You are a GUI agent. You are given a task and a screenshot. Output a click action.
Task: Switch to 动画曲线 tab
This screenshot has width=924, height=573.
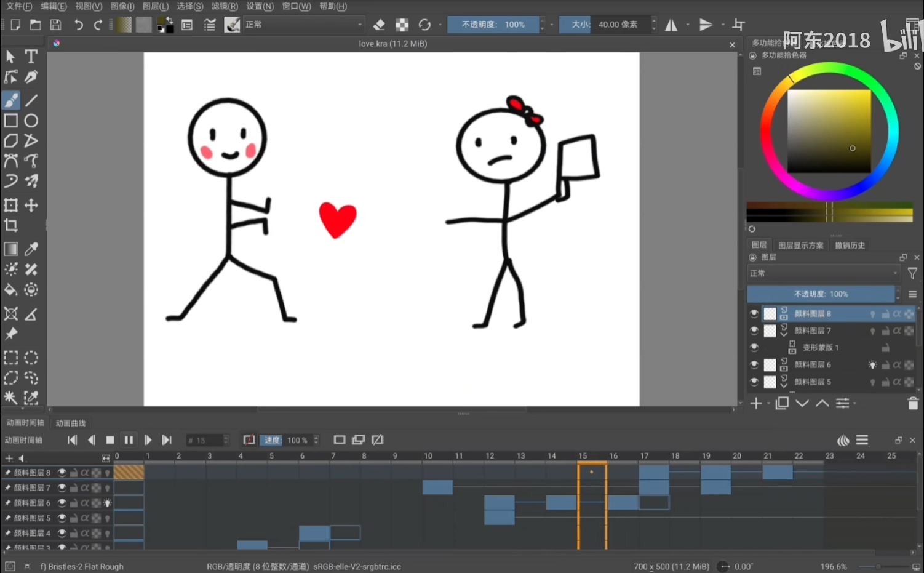(x=71, y=423)
